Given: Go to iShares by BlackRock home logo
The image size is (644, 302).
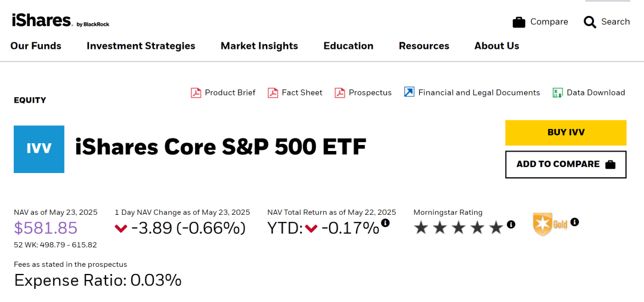Looking at the screenshot, I should (x=60, y=20).
